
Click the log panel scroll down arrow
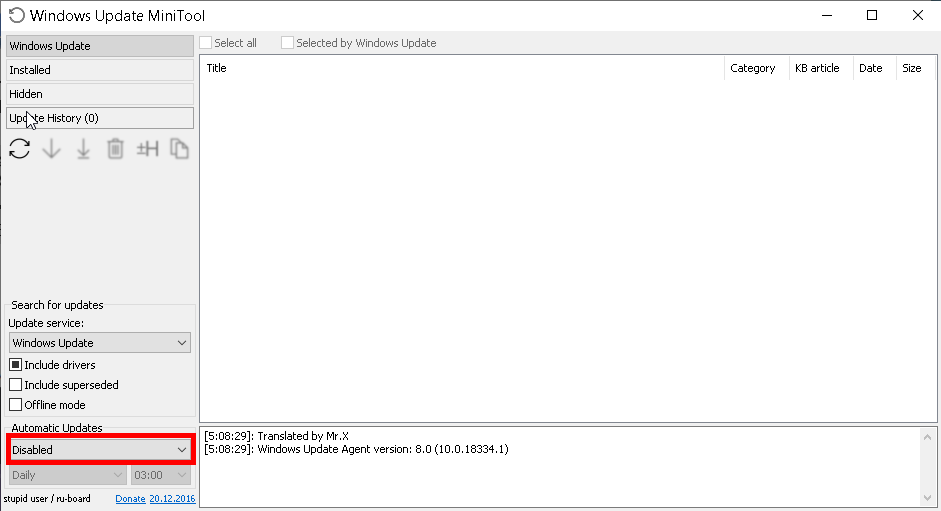pos(928,498)
